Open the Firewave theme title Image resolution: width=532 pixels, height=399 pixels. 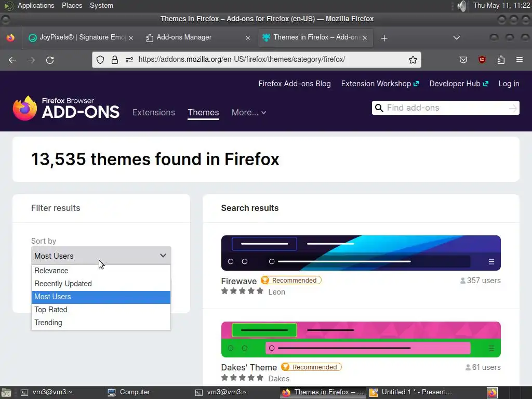239,281
